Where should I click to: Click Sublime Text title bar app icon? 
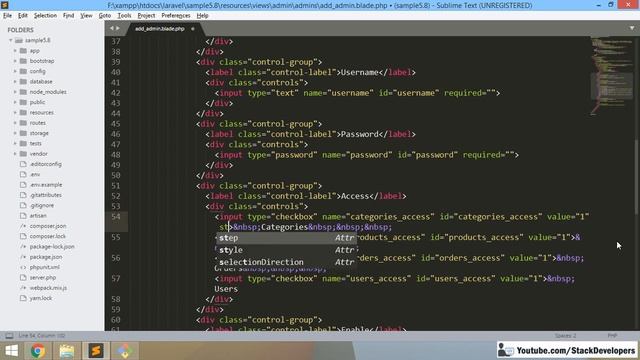[4, 5]
